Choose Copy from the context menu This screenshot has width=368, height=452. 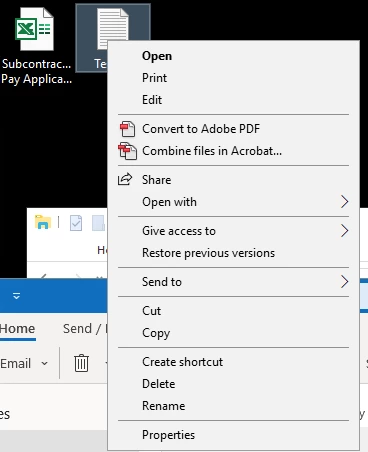pyautogui.click(x=233, y=333)
